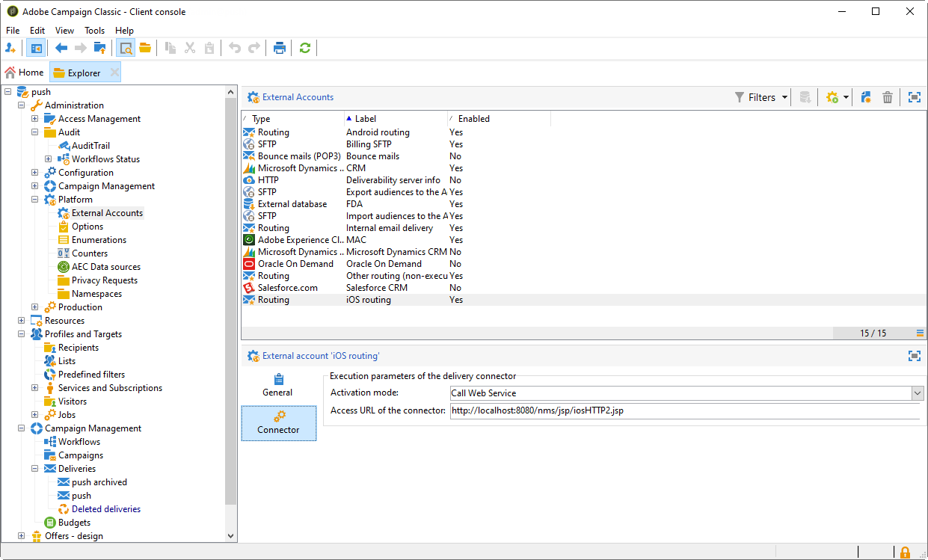This screenshot has width=928, height=560.
Task: Select the Connector section button
Action: point(278,423)
